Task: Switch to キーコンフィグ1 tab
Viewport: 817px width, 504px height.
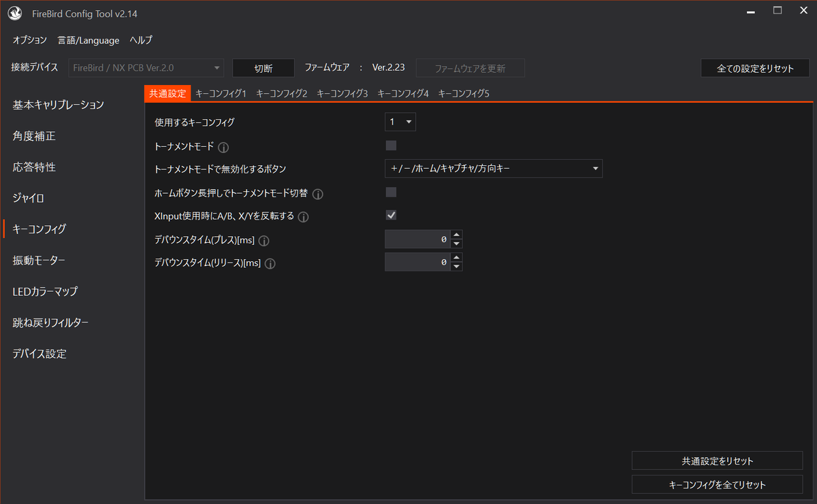Action: (x=221, y=93)
